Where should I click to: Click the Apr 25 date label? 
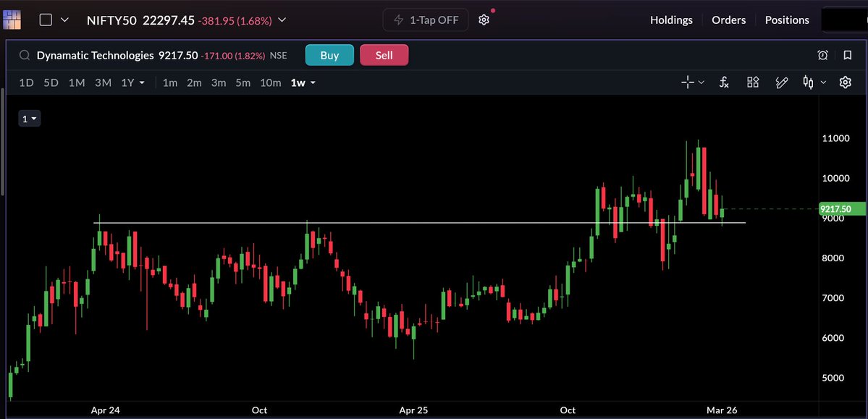pyautogui.click(x=413, y=410)
